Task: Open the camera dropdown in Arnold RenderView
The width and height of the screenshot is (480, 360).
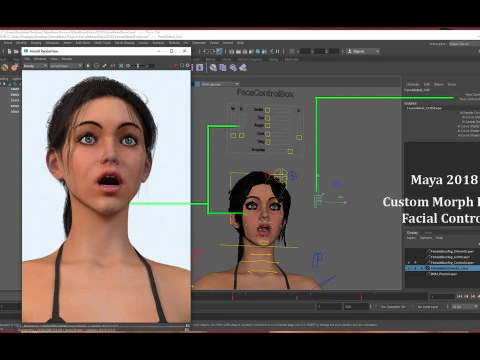Action: [x=66, y=66]
